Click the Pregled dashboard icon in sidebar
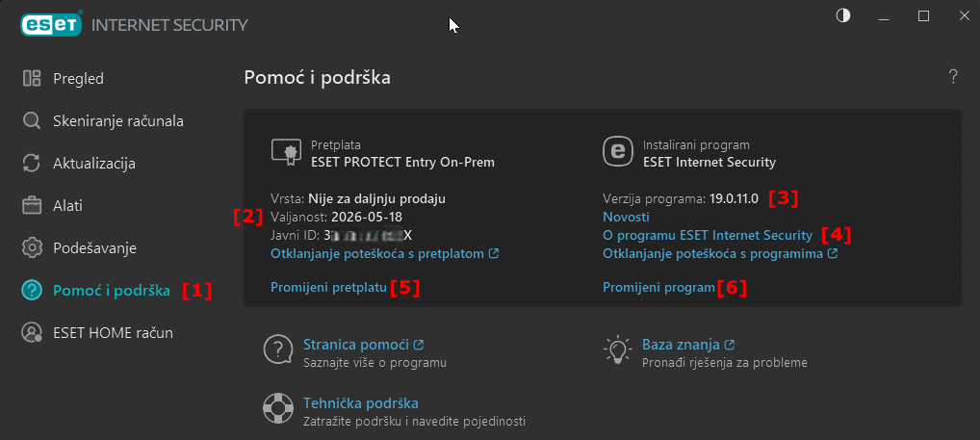The image size is (980, 440). (x=32, y=79)
